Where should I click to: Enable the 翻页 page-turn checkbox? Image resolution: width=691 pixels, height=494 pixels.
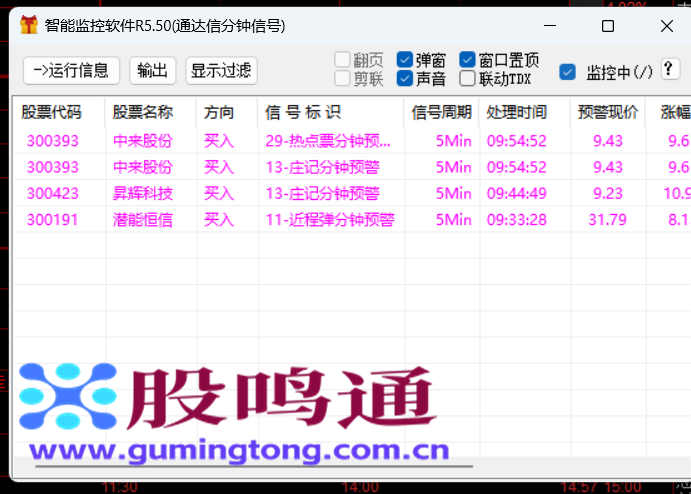[342, 59]
